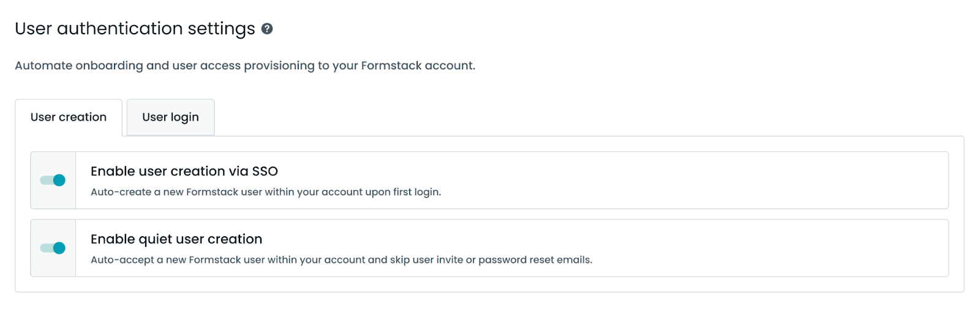Click the "User authentication settings" heading
980x317 pixels.
pyautogui.click(x=135, y=29)
